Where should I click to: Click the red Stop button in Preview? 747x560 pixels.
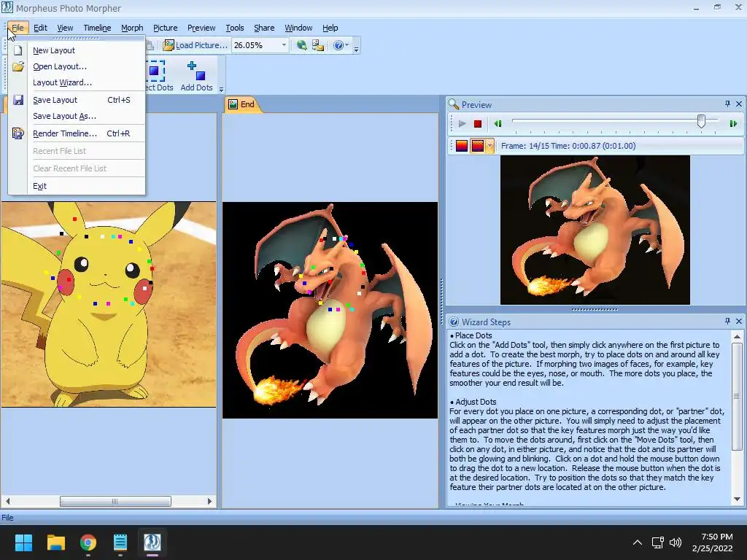click(x=478, y=124)
